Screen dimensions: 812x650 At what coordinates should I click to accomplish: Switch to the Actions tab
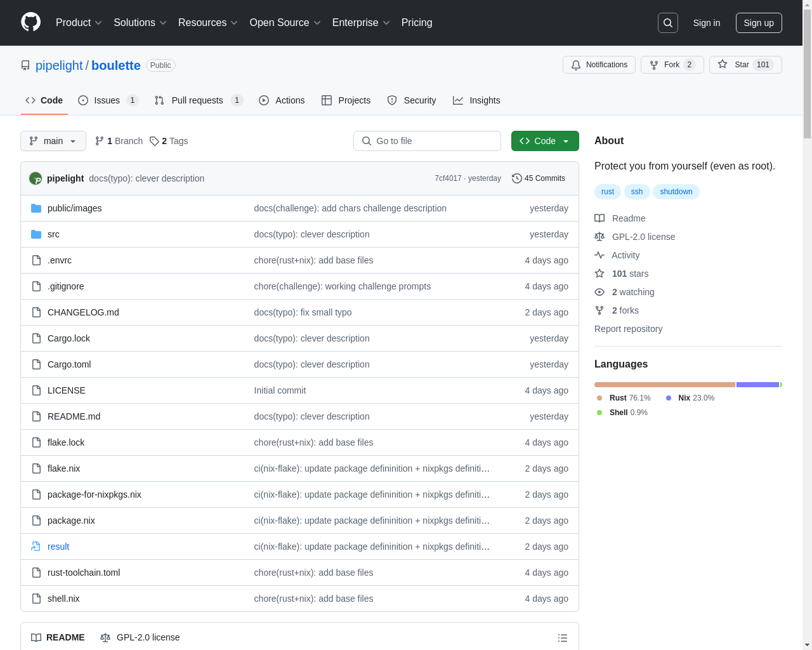[282, 100]
